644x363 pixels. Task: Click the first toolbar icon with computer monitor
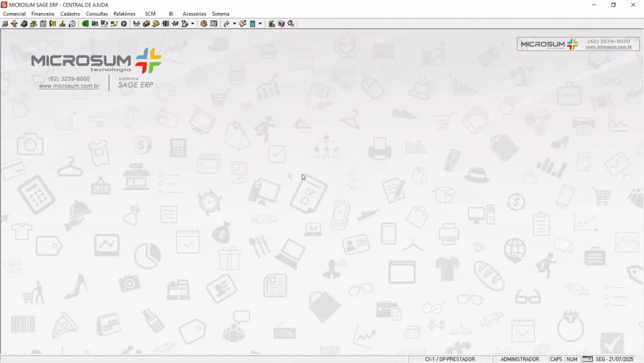(x=5, y=24)
